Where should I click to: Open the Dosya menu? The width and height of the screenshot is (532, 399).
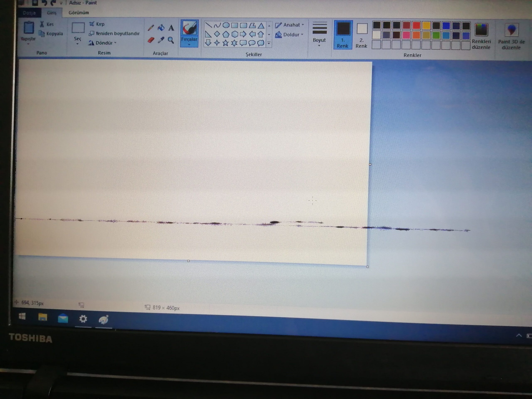(30, 13)
